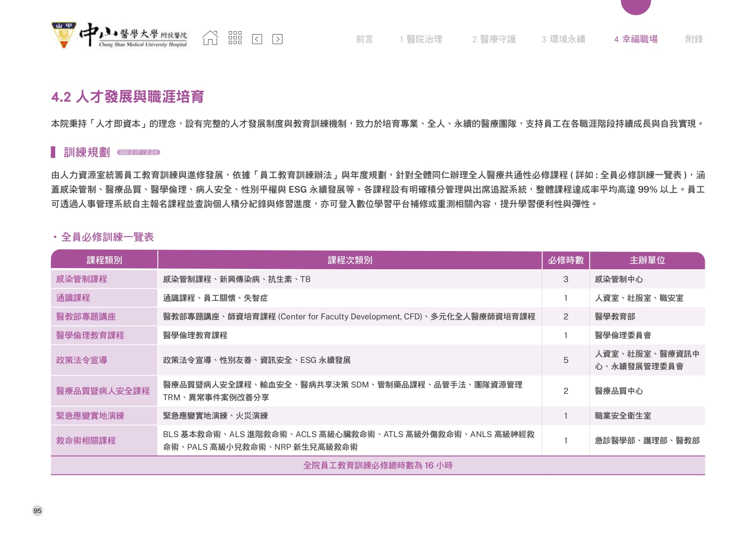Select the 訓練規劃 subheading
This screenshot has height=535, width=756.
[x=87, y=152]
